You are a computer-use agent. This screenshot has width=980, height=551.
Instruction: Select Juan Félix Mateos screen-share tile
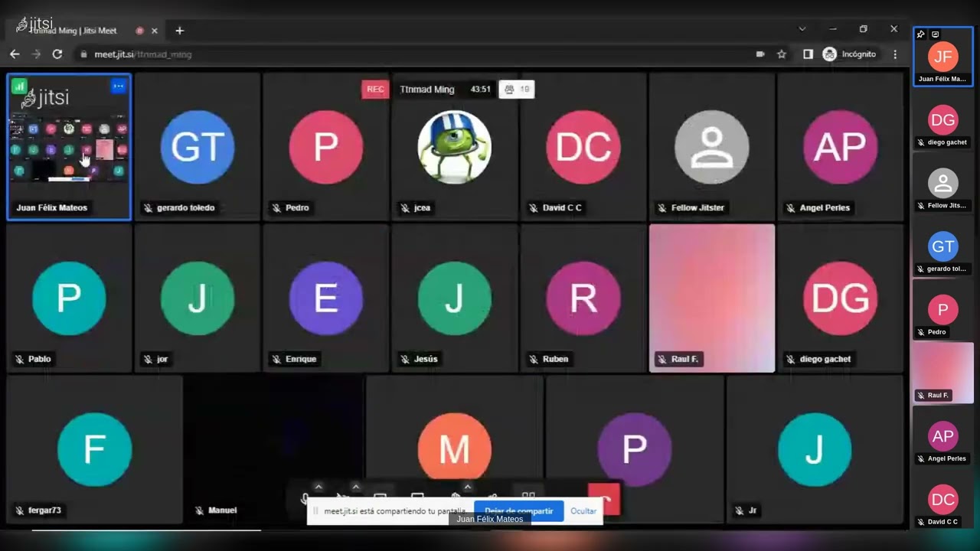(x=69, y=147)
